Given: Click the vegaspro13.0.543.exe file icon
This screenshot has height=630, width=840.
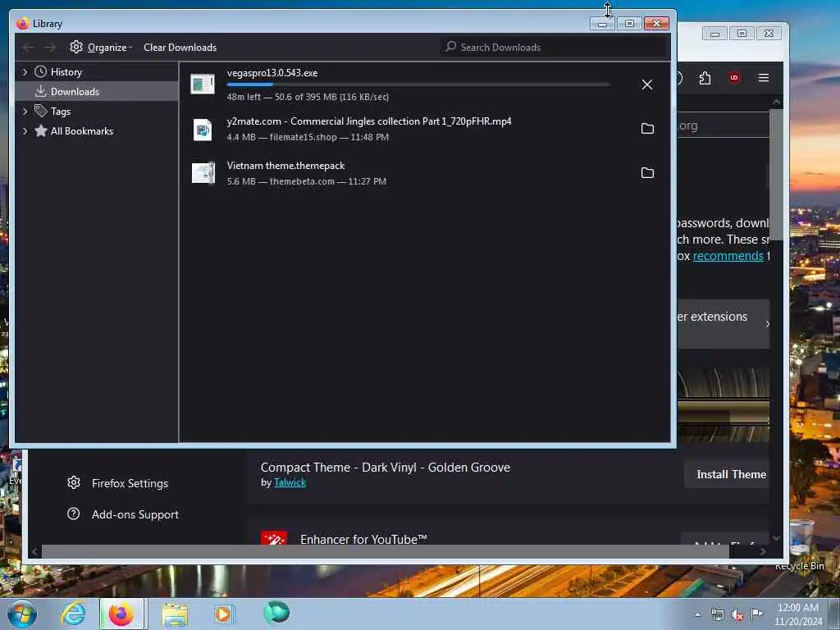Looking at the screenshot, I should pyautogui.click(x=203, y=84).
